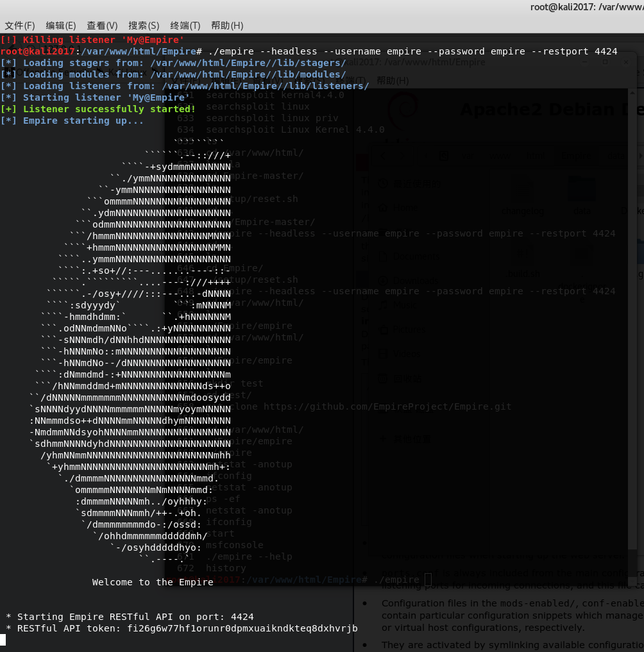This screenshot has width=644, height=652.
Task: Click the file manager back arrow
Action: click(x=384, y=156)
